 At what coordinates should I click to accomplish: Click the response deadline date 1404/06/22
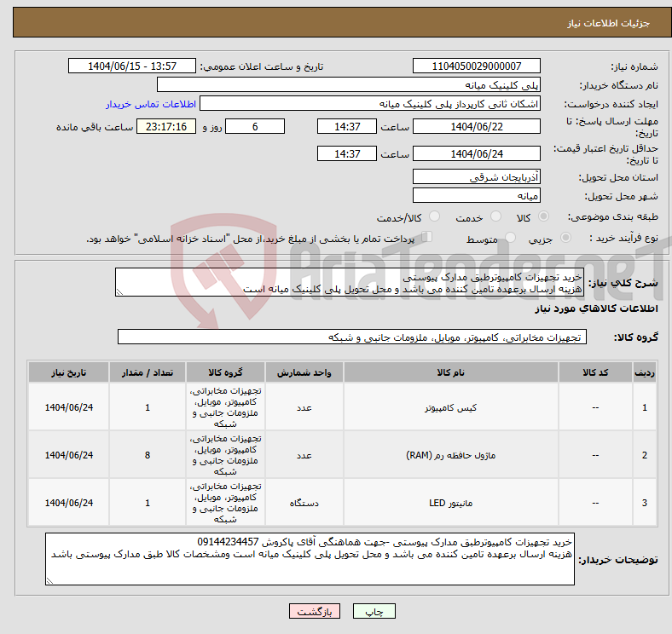tap(476, 126)
